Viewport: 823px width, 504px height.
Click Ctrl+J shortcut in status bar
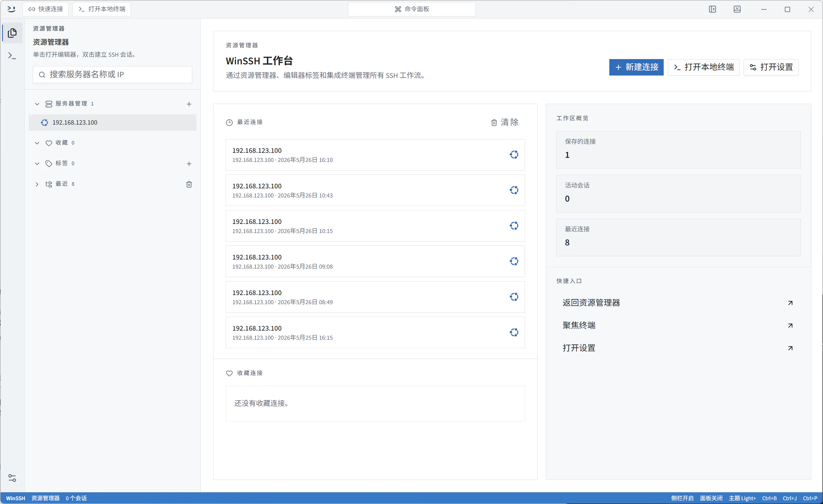(x=789, y=498)
